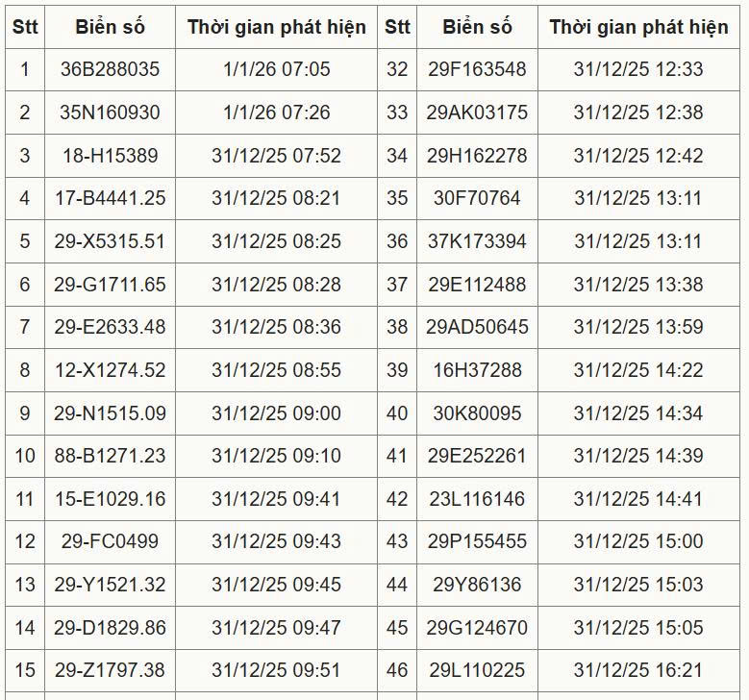Screen dimensions: 749x700
Task: Select plate number 12-X1274.52
Action: coord(110,370)
